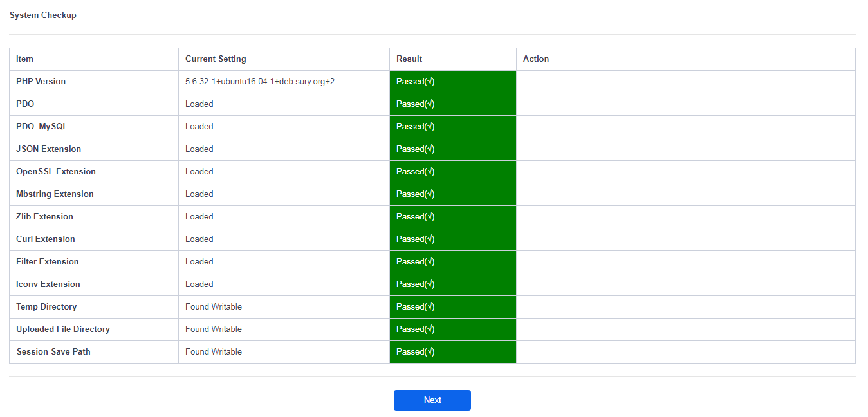Select the PHP version value 5.6.32-1+ubuntu16.04.1
This screenshot has height=417, width=868.
tap(260, 81)
